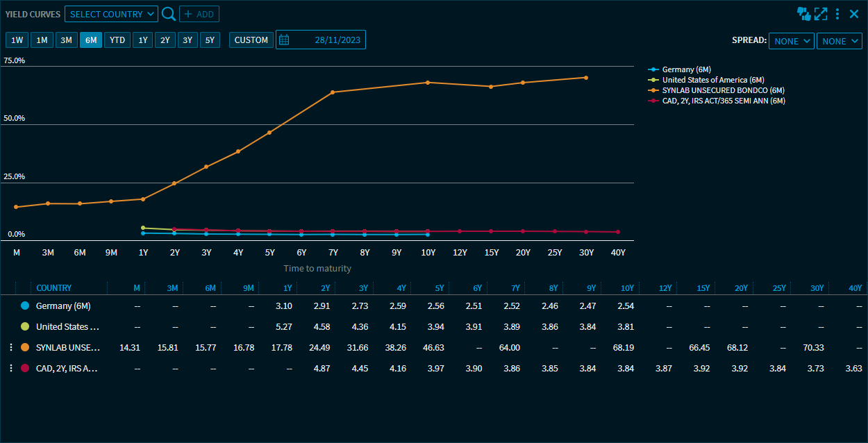Image resolution: width=868 pixels, height=443 pixels.
Task: Open the panel's three-dot options menu
Action: click(x=837, y=13)
